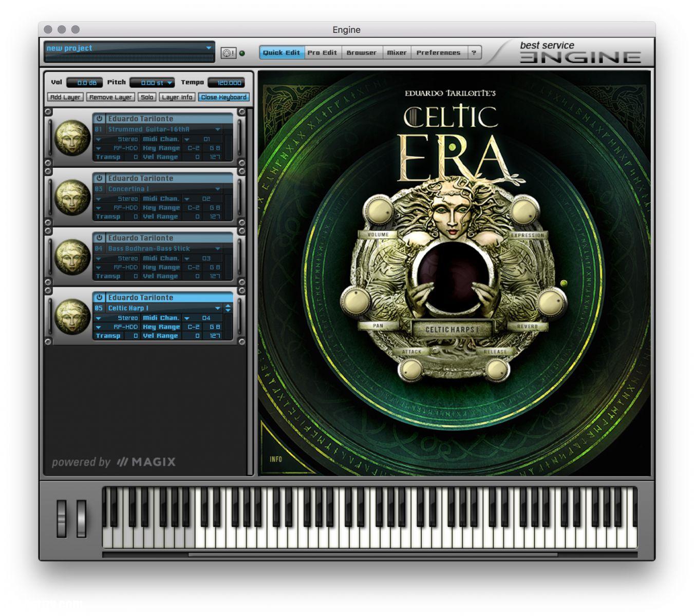Open the Bass Bodhran-Bass Stick instrument dropdown
694x616 pixels.
(x=217, y=248)
